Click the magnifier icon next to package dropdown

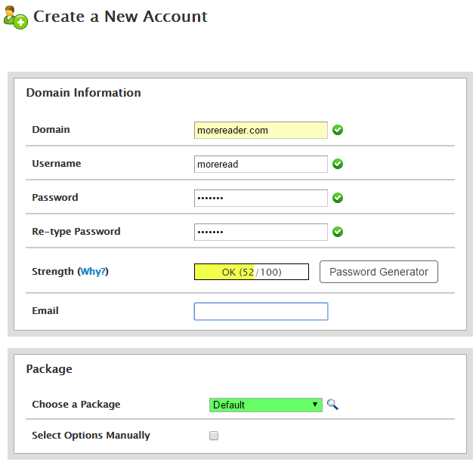click(332, 405)
